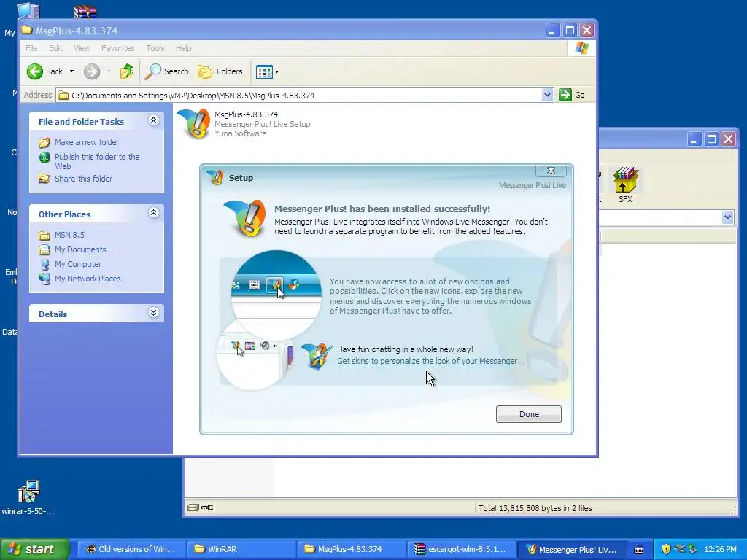Image resolution: width=747 pixels, height=560 pixels.
Task: Click the security shield tray icon
Action: (x=666, y=549)
